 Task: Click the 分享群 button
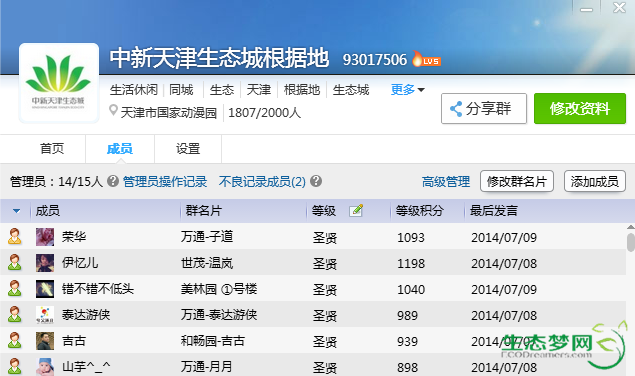point(484,109)
